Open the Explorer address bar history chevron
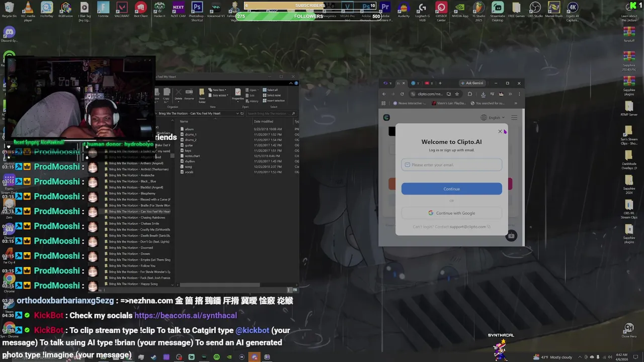644x362 pixels. 237,114
